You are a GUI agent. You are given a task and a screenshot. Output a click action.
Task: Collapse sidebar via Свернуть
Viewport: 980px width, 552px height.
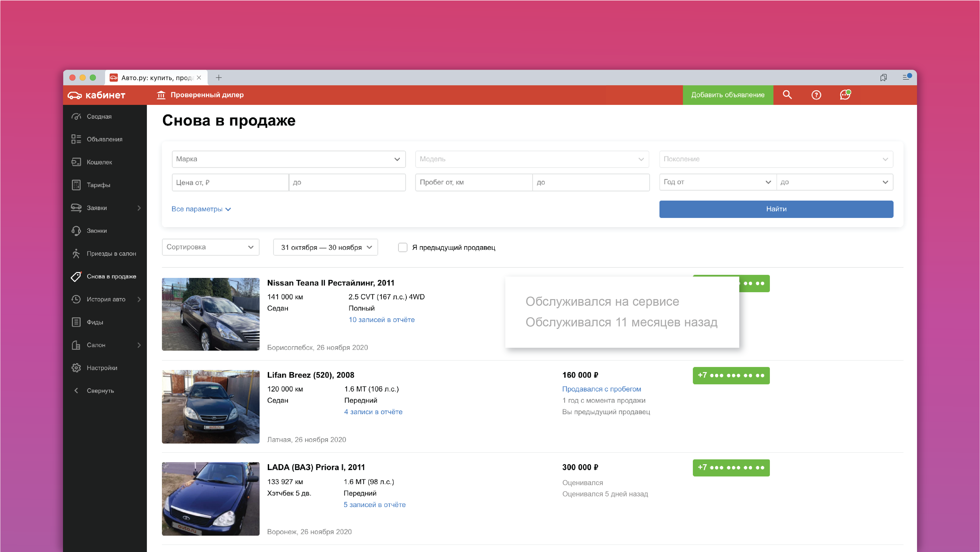coord(94,391)
